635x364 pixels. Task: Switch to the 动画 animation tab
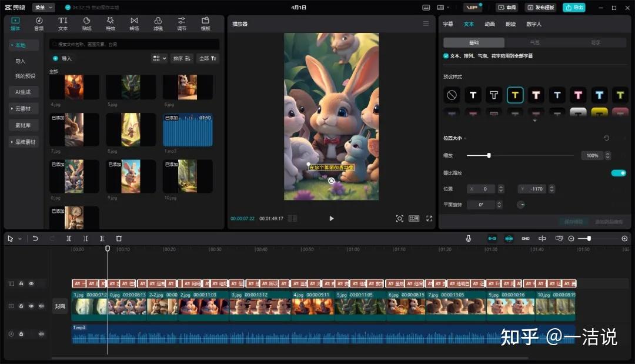(489, 24)
